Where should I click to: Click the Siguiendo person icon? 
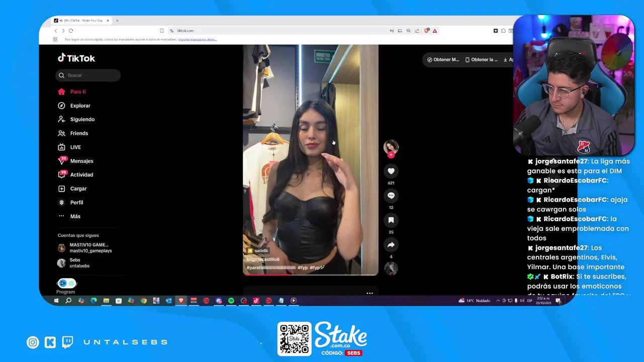61,120
